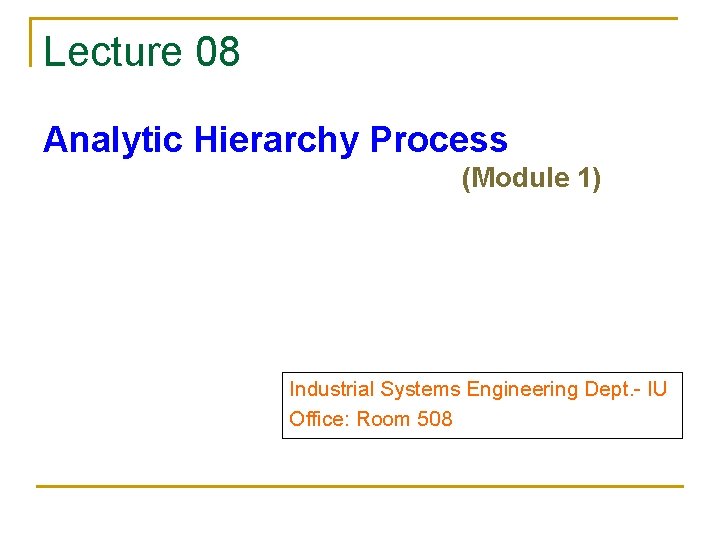720x540 pixels.
Task: Click the word 'Process' in heading
Action: pos(438,140)
